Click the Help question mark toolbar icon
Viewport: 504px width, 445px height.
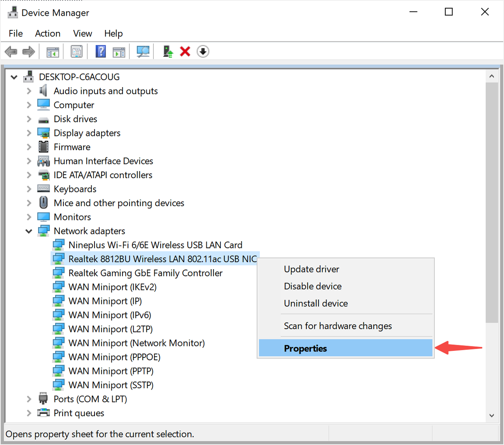coord(101,52)
